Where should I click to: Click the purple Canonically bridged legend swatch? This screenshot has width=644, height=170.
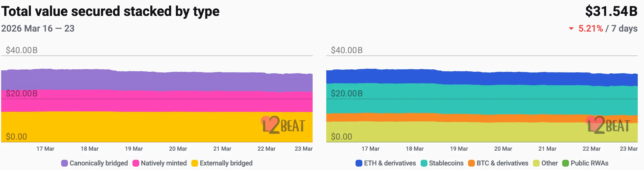click(x=65, y=163)
